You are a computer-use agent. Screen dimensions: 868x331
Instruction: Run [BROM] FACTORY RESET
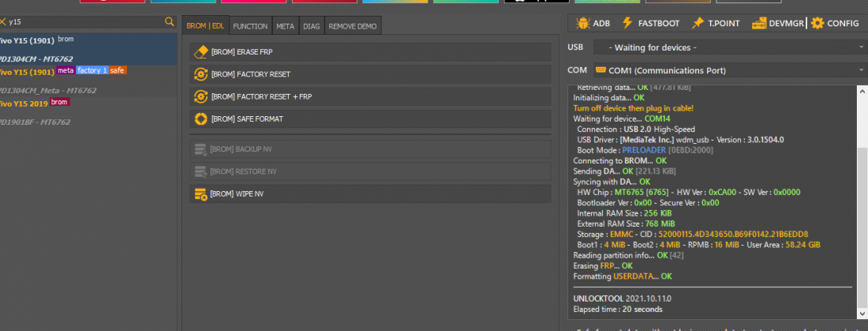pyautogui.click(x=370, y=74)
